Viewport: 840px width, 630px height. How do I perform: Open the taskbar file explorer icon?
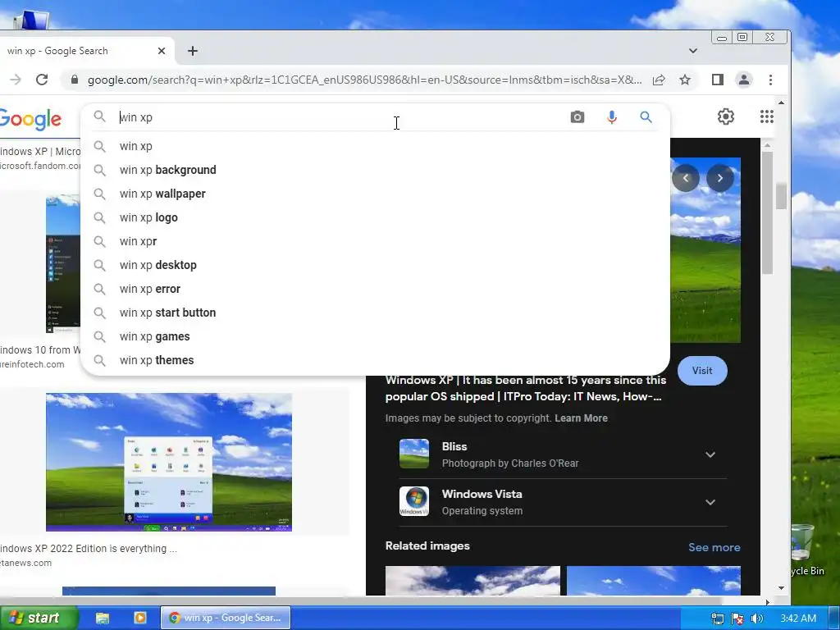(103, 618)
